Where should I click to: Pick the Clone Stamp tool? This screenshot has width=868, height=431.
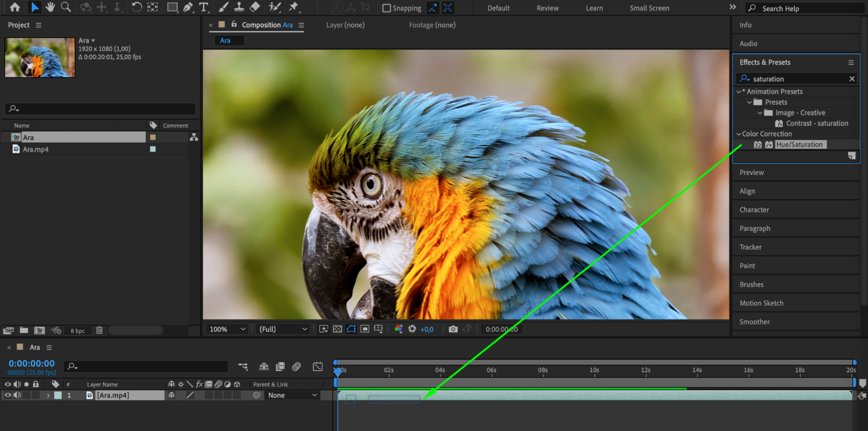(x=239, y=7)
